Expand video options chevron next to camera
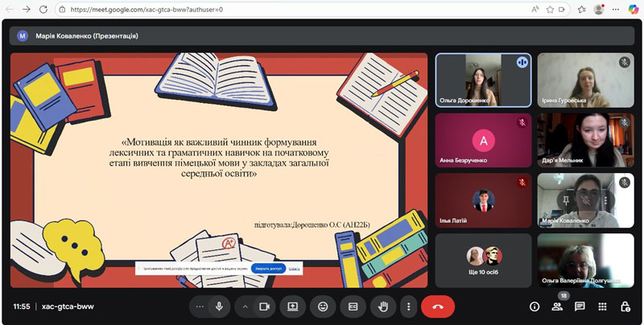 245,306
